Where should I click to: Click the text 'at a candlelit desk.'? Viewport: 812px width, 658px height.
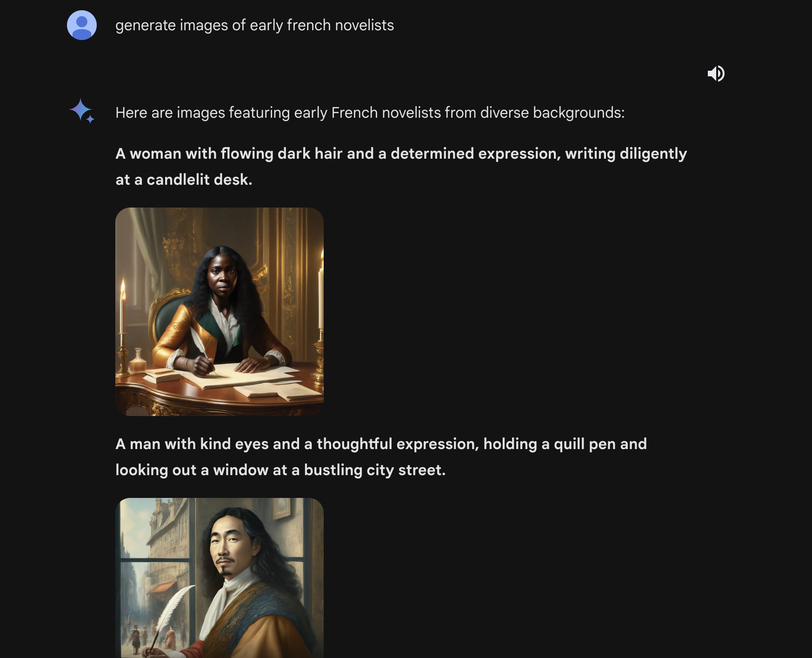click(x=184, y=180)
